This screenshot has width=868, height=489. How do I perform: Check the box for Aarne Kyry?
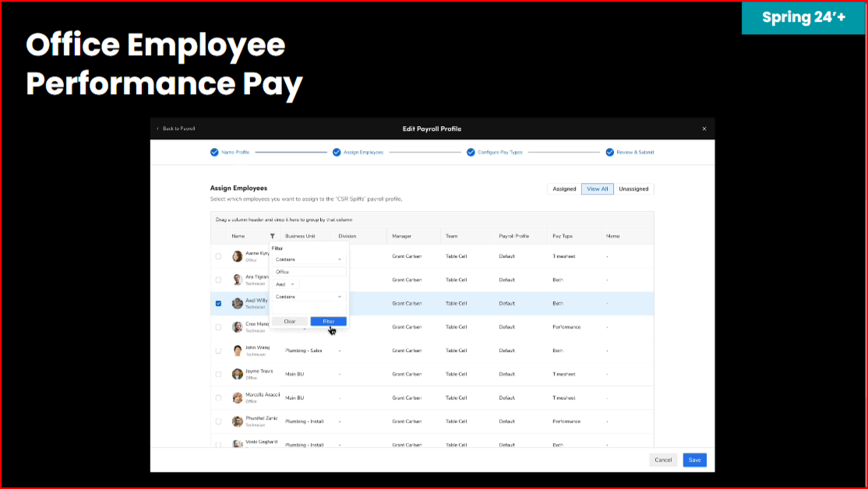(218, 256)
